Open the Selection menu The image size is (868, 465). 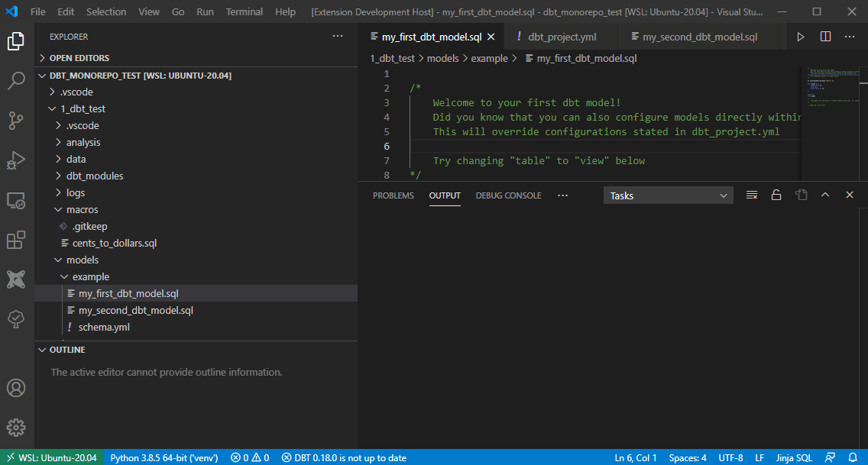point(105,11)
